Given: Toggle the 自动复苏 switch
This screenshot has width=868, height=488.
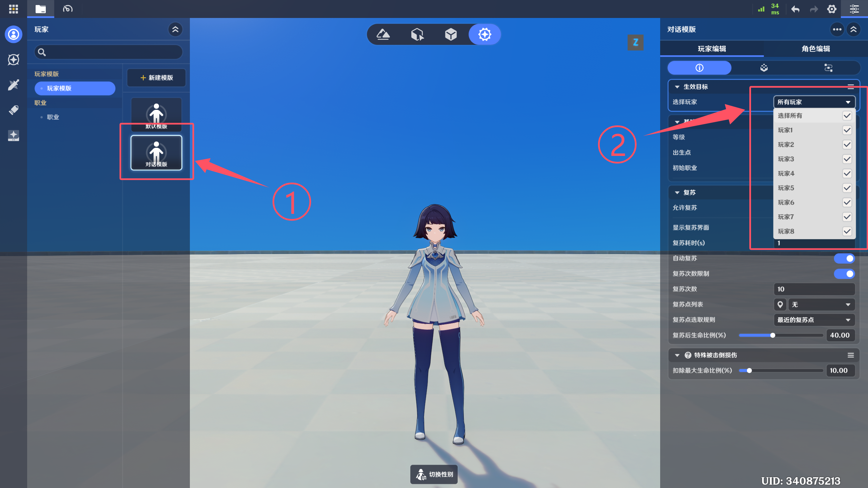Looking at the screenshot, I should click(844, 259).
